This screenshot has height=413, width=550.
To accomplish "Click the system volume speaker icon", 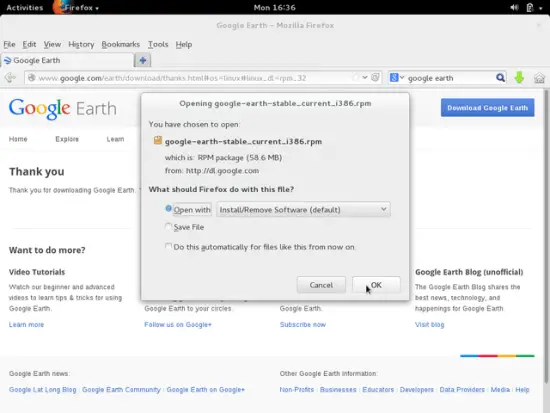I will click(514, 7).
